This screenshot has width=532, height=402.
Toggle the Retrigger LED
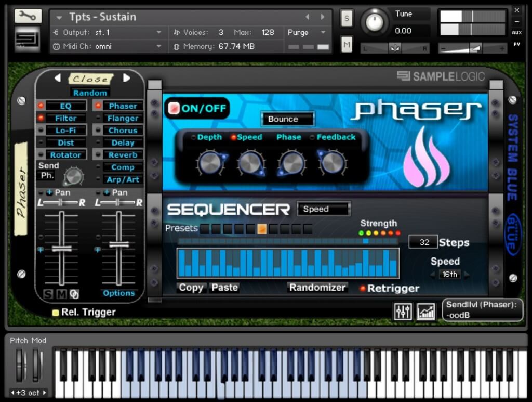pos(362,288)
